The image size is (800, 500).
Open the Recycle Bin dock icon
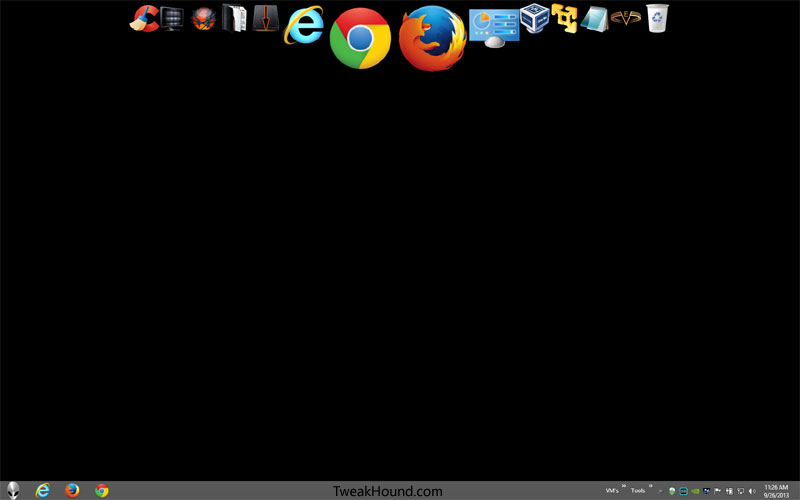(657, 18)
